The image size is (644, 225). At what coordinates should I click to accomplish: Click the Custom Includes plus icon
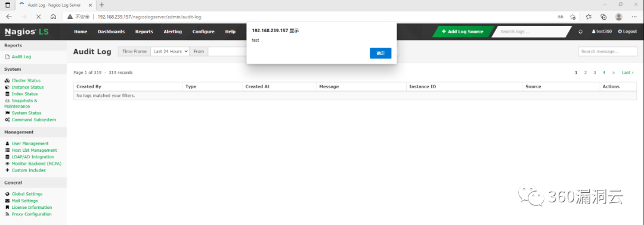pos(7,170)
